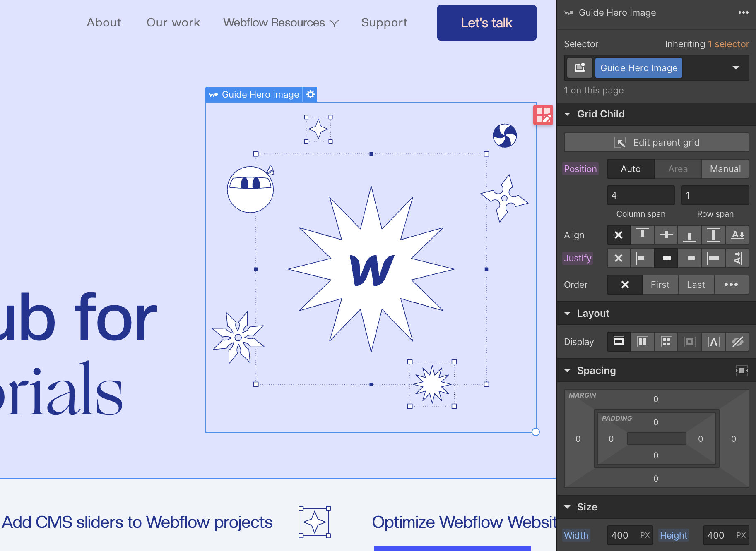Click the selector states icon button
The height and width of the screenshot is (551, 756).
coord(580,68)
